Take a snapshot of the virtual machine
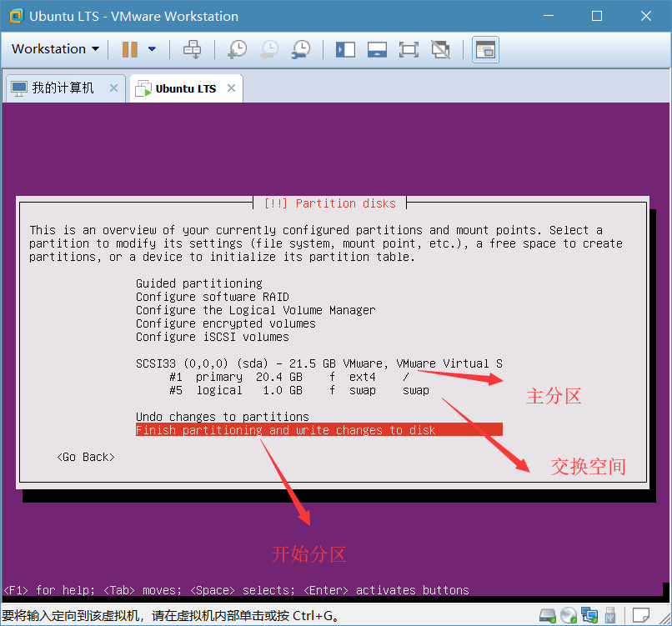 [x=237, y=49]
